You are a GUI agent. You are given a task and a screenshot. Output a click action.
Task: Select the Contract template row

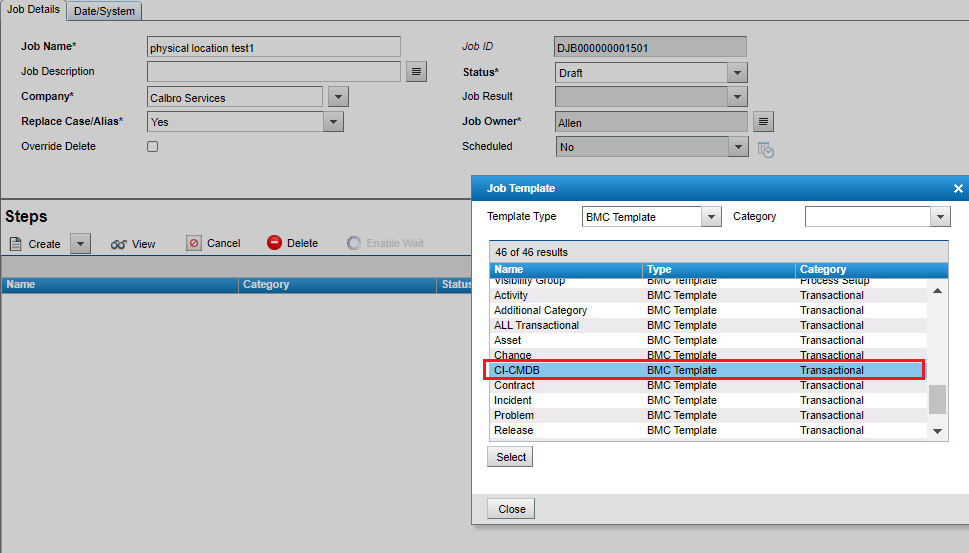click(708, 386)
